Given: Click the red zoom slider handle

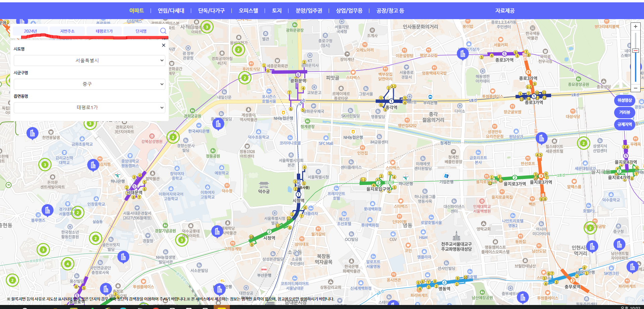Looking at the screenshot, I should [x=635, y=51].
